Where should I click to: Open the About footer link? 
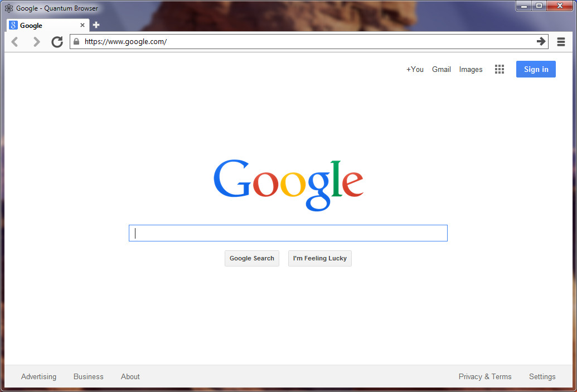(x=130, y=376)
